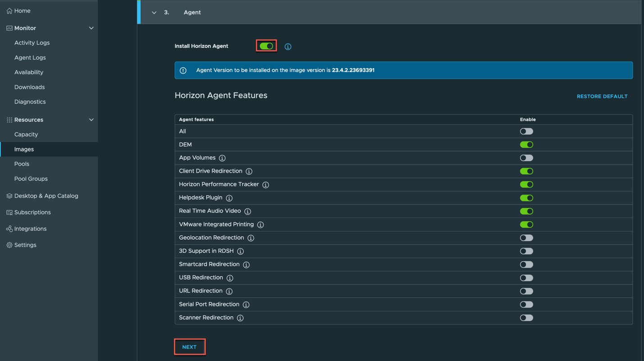The height and width of the screenshot is (361, 644).
Task: Enable Serial Port Redirection toggle
Action: click(x=526, y=305)
